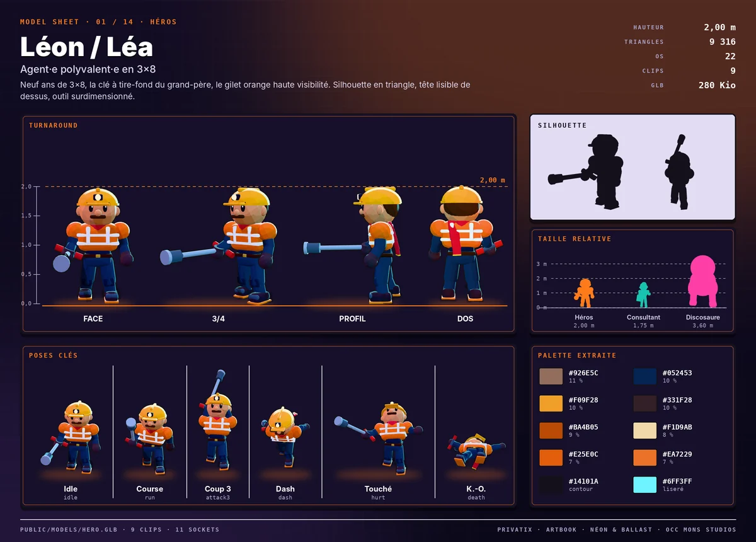Select the Dash pose thumbnail
Image resolution: width=756 pixels, height=542 pixels.
(x=285, y=436)
